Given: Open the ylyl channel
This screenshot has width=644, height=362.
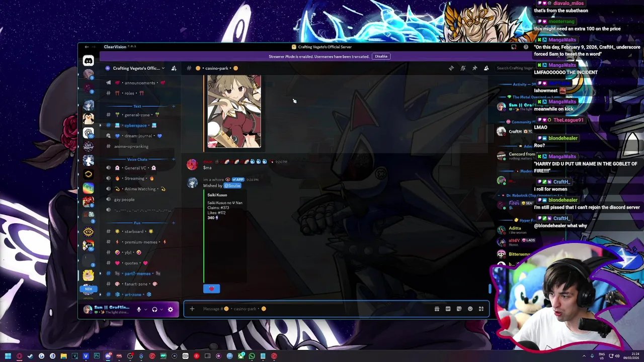Looking at the screenshot, I should [x=139, y=252].
